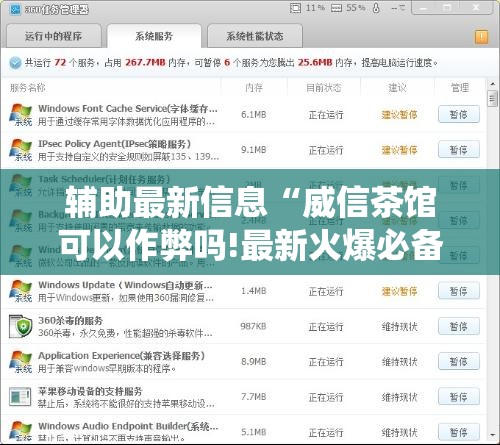Pause the Windows Audio Endpoint Builder service
Image resolution: width=500 pixels, height=445 pixels.
pyautogui.click(x=459, y=432)
